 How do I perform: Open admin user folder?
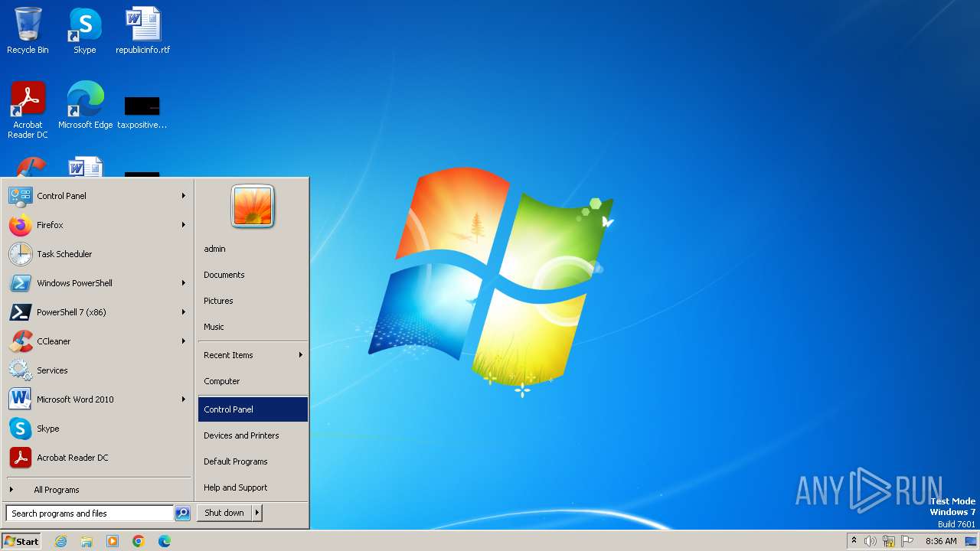253,249
